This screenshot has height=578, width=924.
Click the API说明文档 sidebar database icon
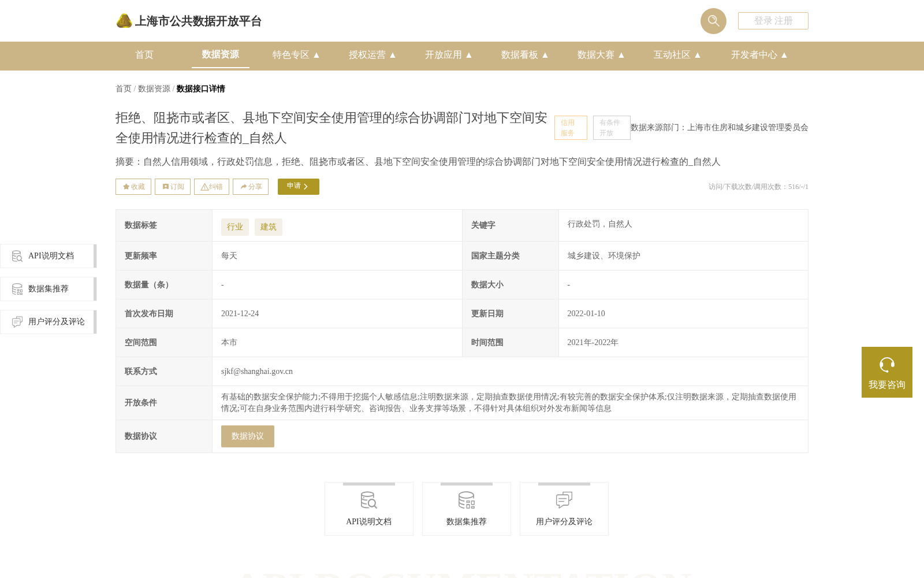(17, 256)
